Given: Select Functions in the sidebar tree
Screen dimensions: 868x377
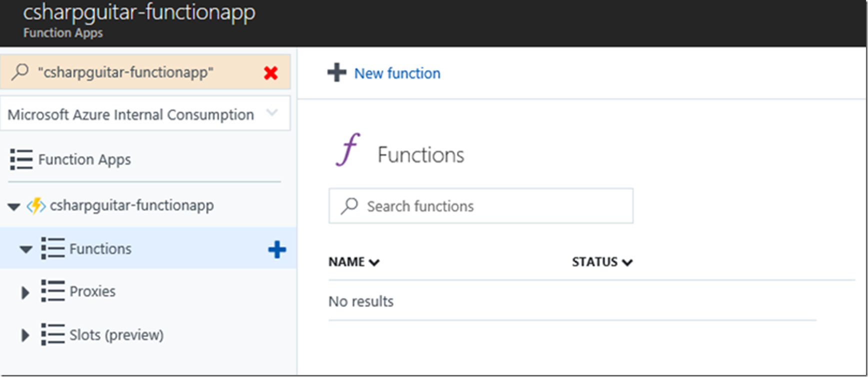Looking at the screenshot, I should coord(100,249).
